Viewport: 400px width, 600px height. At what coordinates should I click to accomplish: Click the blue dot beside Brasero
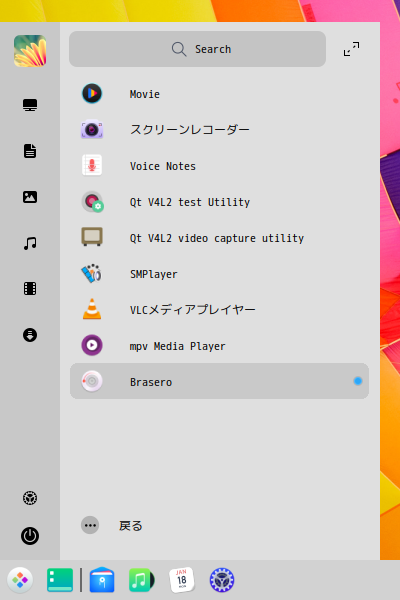[358, 381]
